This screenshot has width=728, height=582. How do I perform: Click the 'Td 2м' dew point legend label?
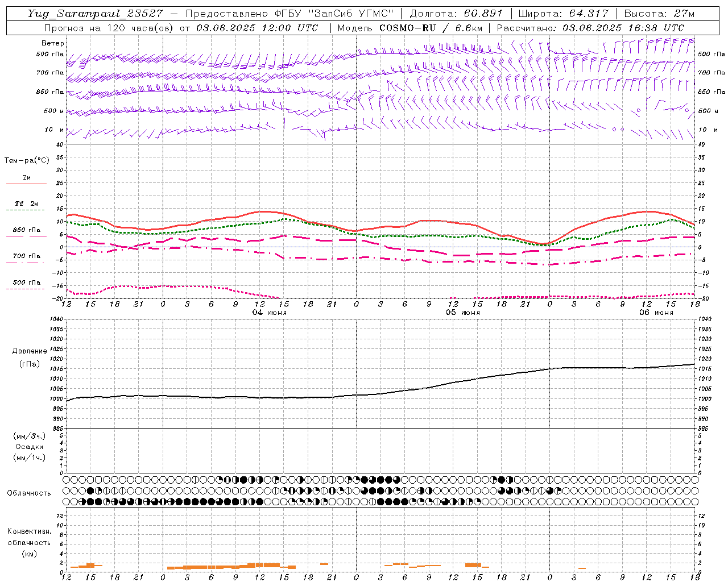point(27,203)
